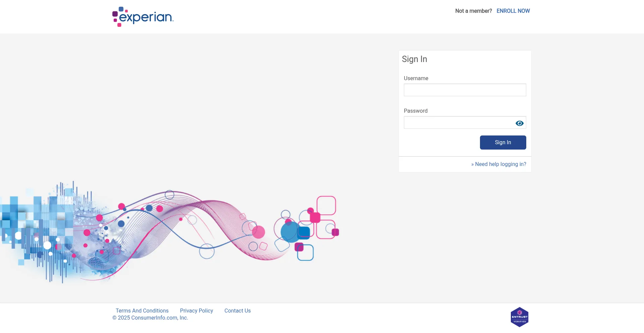Show the password with the eye icon
This screenshot has width=644, height=333.
pos(519,123)
